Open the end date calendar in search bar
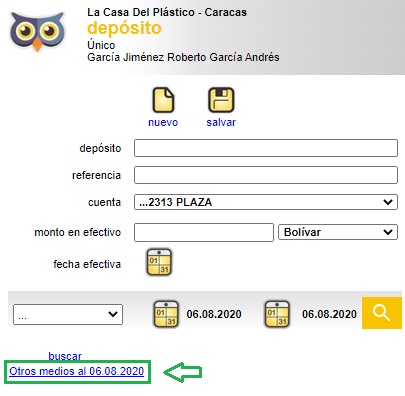Screen dimensions: 405x396 277,314
